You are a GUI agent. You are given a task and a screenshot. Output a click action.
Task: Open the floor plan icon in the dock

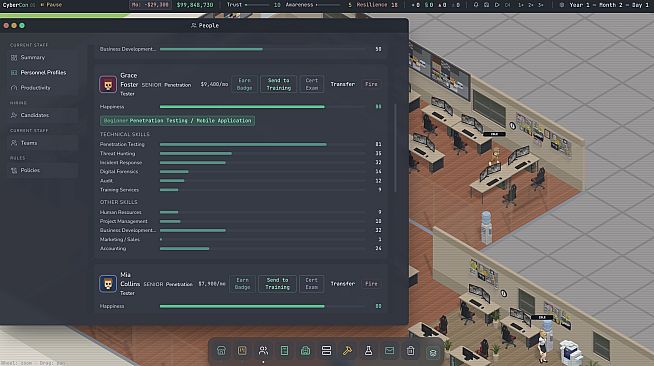(242, 351)
